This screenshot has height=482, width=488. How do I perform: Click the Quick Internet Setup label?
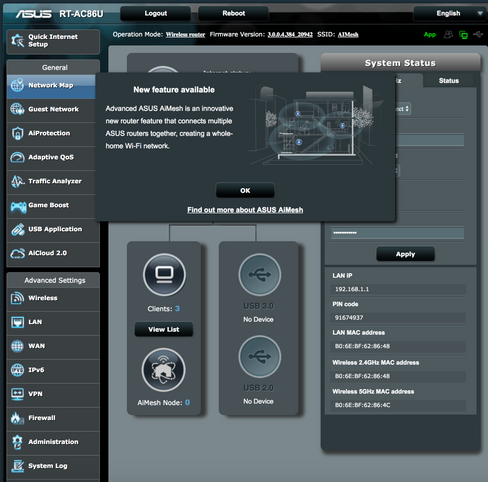click(53, 41)
